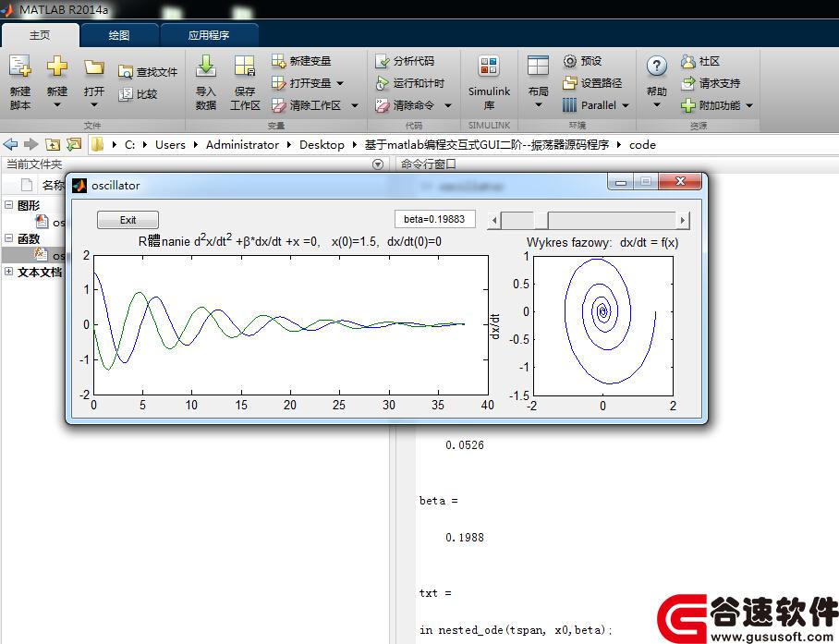Click the 名称 (Name) column header
Screen dimensions: 839x644
53,185
